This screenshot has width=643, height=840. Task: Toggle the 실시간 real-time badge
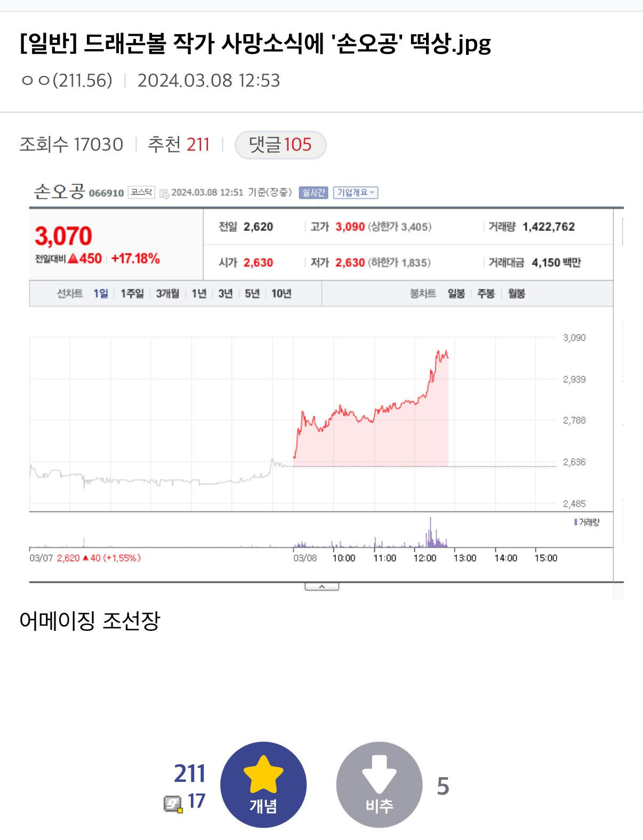[x=313, y=193]
